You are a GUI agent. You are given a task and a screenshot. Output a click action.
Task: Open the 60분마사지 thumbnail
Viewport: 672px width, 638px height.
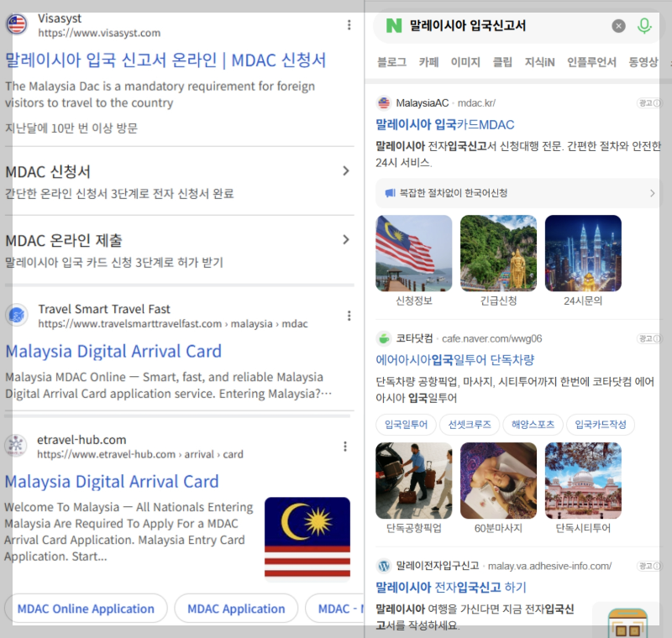point(498,480)
